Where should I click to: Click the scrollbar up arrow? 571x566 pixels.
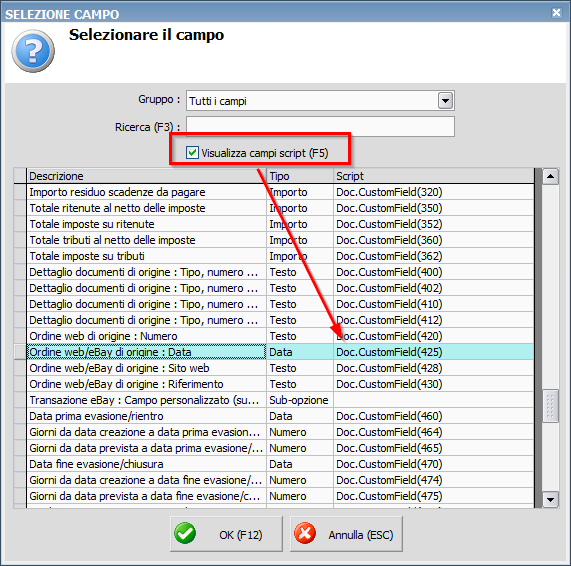click(550, 177)
